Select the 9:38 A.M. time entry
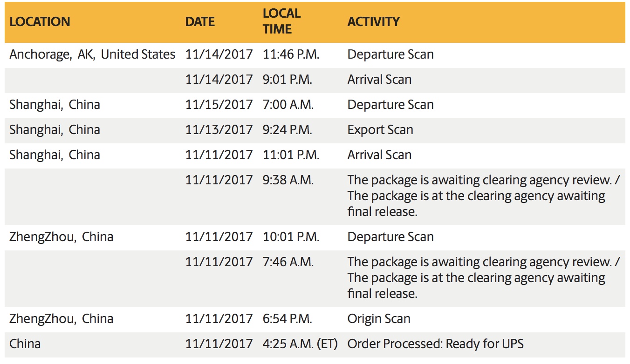Screen dimensions: 630x364 tap(288, 180)
